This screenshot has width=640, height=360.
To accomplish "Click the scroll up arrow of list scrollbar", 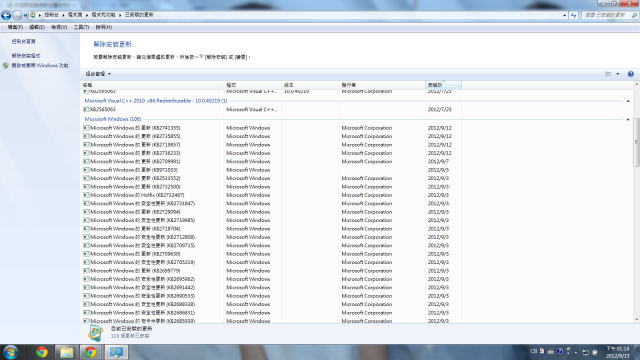I will pyautogui.click(x=636, y=84).
